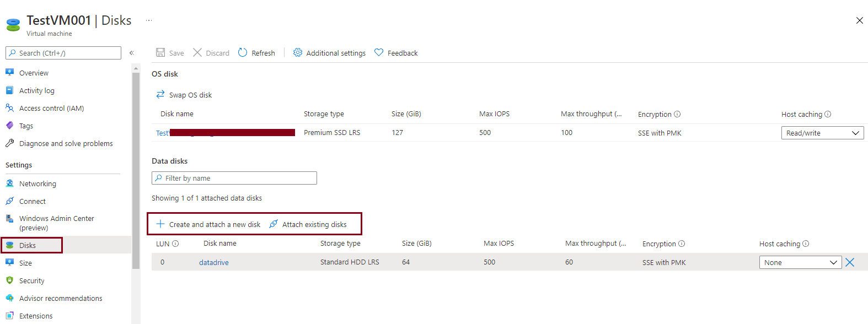Select the Standard HDD LRS cell
Image resolution: width=868 pixels, height=324 pixels.
350,262
